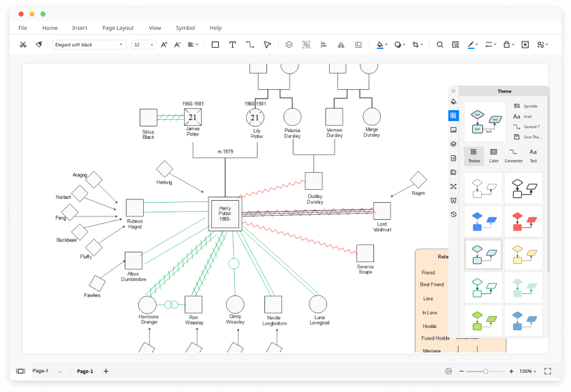This screenshot has width=571, height=392.
Task: Select the Harry Potter center shape
Action: (x=225, y=214)
